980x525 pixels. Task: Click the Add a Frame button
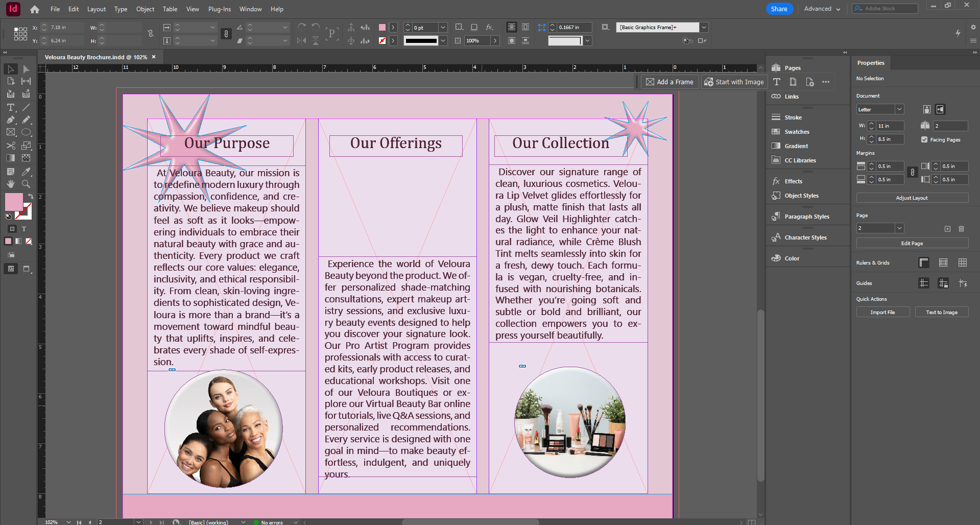(670, 82)
